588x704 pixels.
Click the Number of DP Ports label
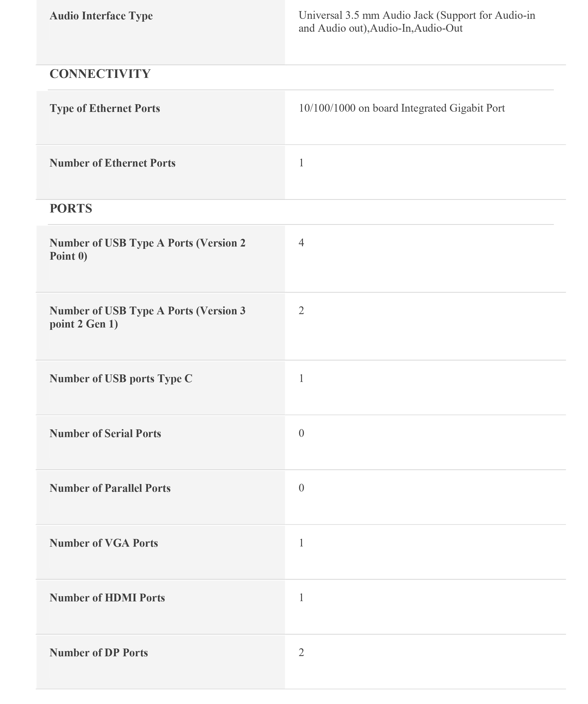point(99,653)
